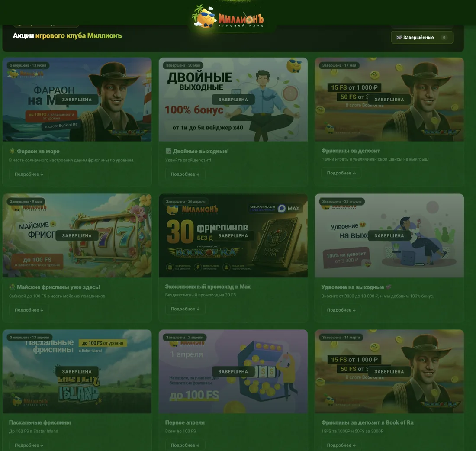
Task: Click the Завершена · 14 марта badge
Action: pos(341,338)
